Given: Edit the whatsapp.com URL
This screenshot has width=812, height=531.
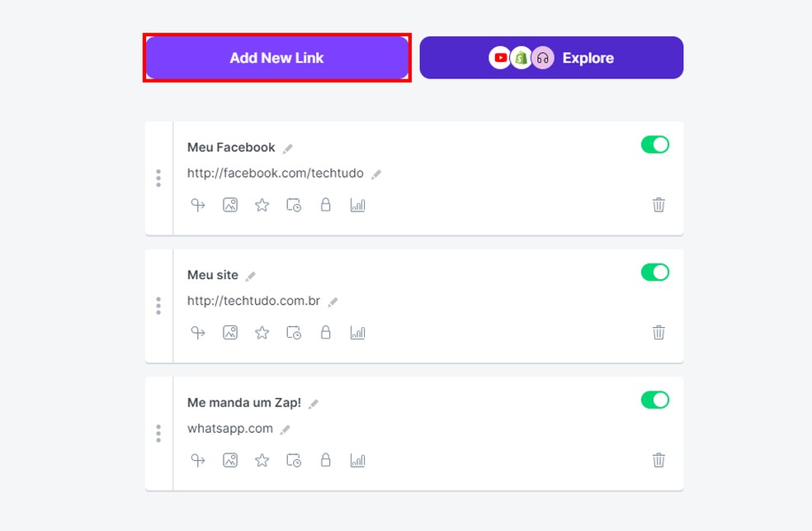Looking at the screenshot, I should pyautogui.click(x=286, y=429).
